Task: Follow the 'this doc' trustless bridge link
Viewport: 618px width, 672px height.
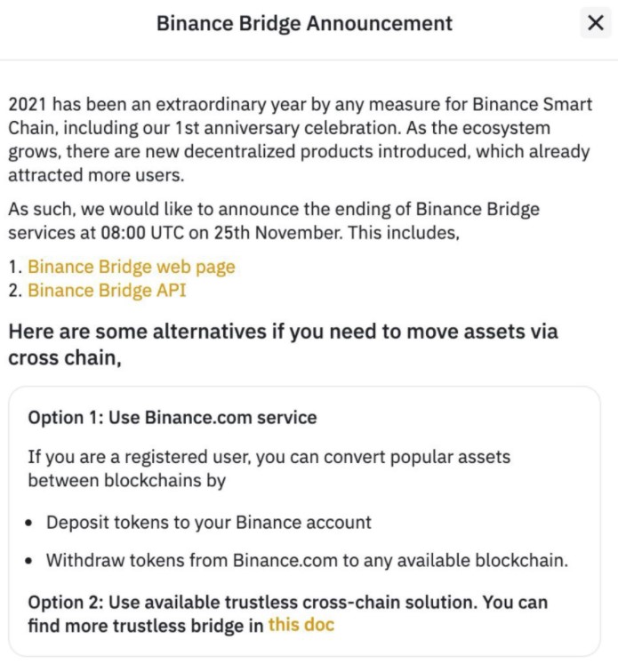Action: (x=301, y=625)
